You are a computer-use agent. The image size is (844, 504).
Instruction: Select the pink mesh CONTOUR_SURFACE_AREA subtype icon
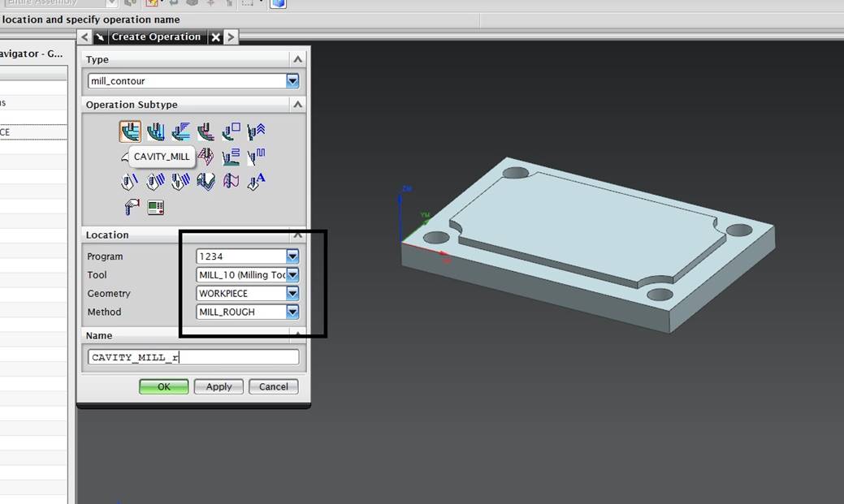tap(206, 157)
